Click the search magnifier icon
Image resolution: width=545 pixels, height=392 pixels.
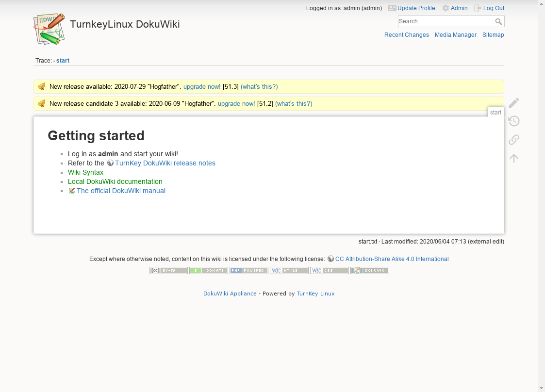tap(498, 21)
